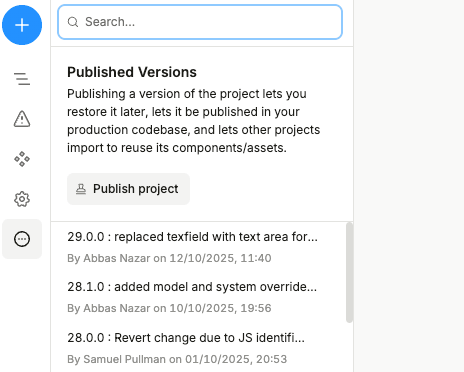Click the versions list scrollbar
The width and height of the screenshot is (464, 372).
pos(349,272)
